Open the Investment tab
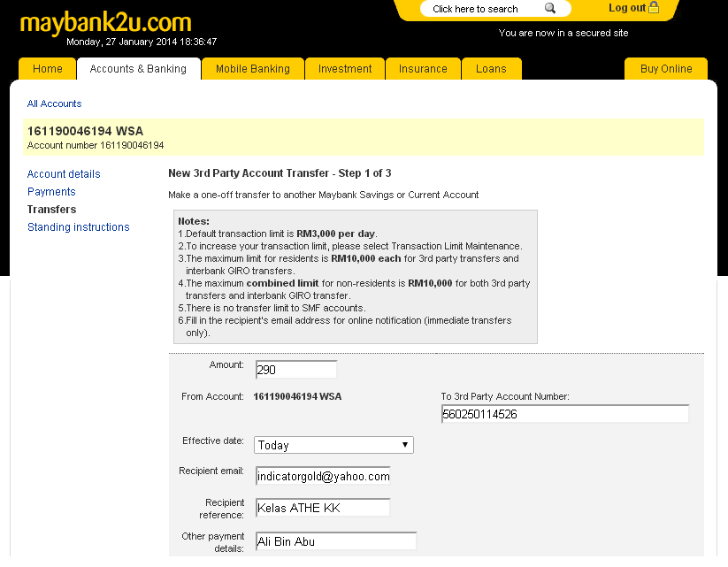Screen dimensions: 728x567 345,69
